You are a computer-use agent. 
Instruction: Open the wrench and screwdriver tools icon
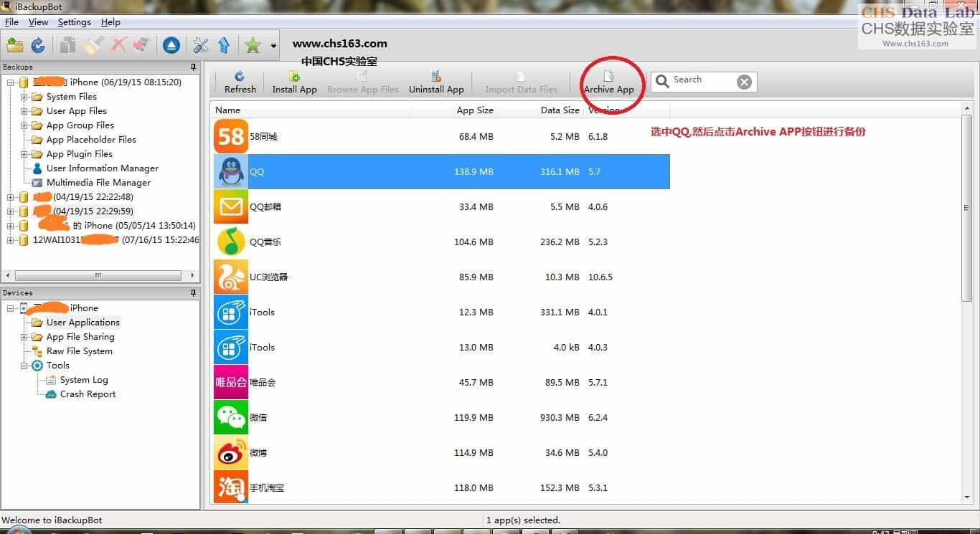click(x=201, y=45)
